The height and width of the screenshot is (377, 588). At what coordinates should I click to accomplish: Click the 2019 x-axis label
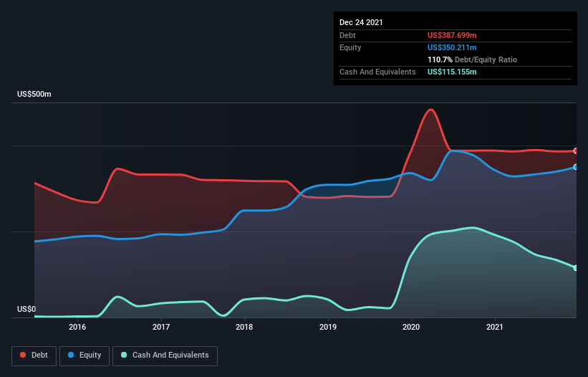click(328, 327)
